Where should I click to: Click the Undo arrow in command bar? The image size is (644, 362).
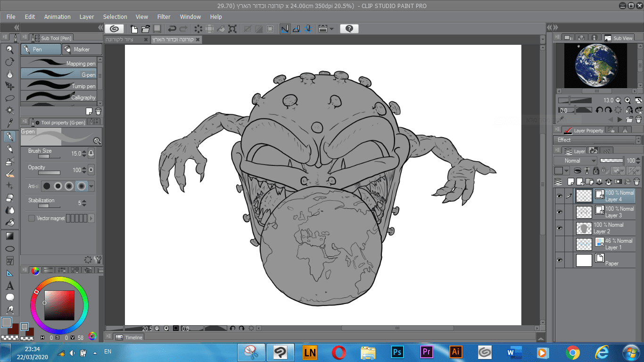[x=172, y=29]
